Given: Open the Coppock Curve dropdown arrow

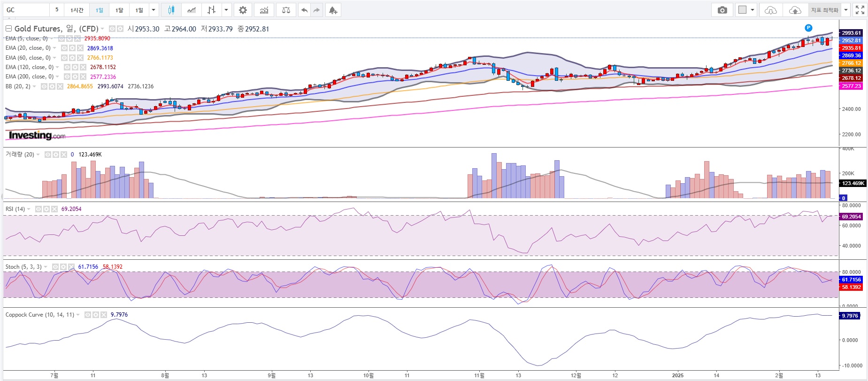Looking at the screenshot, I should [78, 315].
